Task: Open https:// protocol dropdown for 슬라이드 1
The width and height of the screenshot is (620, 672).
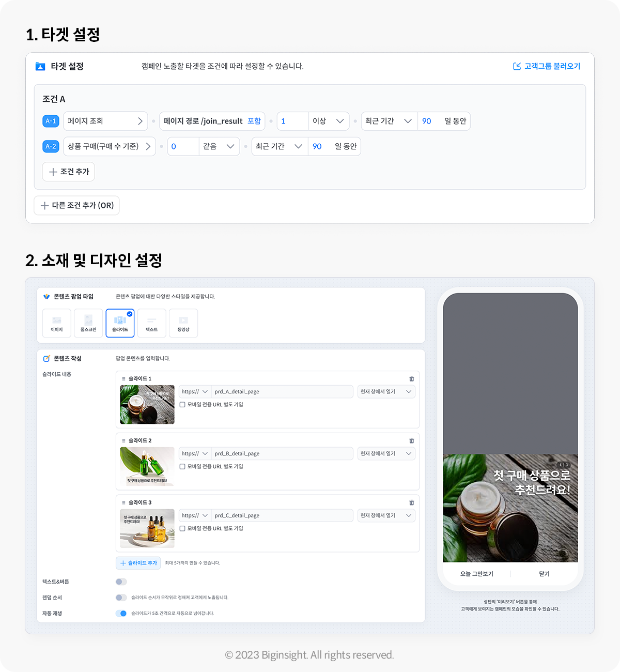Action: pyautogui.click(x=195, y=392)
